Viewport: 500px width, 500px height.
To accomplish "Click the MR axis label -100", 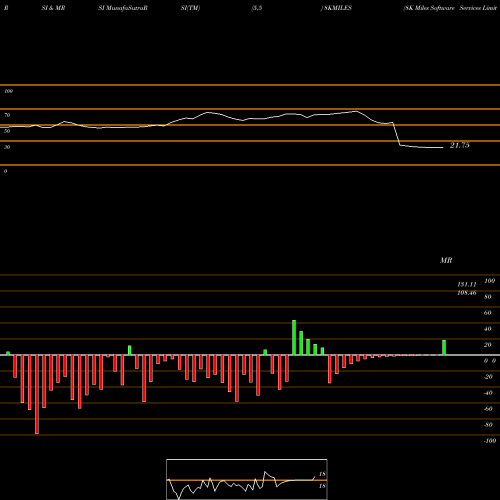I will (490, 441).
